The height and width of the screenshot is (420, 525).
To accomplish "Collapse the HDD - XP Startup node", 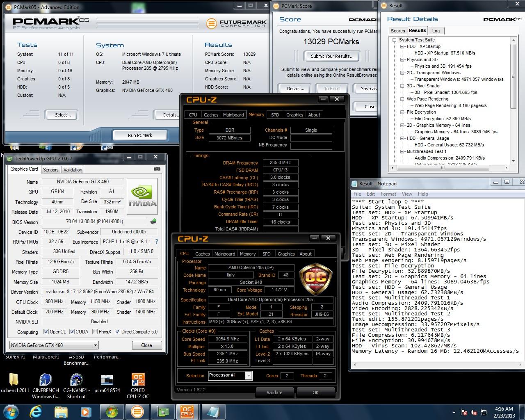I will click(402, 46).
